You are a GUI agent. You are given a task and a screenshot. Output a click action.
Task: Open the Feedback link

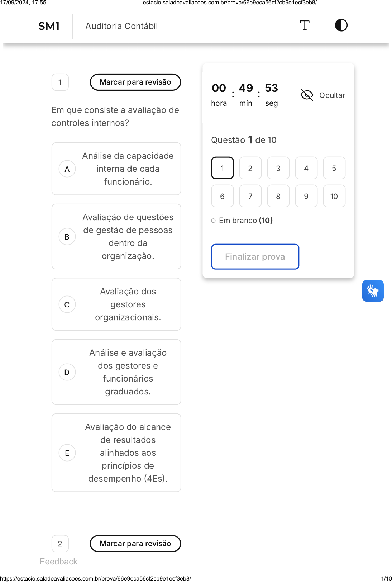pyautogui.click(x=58, y=562)
